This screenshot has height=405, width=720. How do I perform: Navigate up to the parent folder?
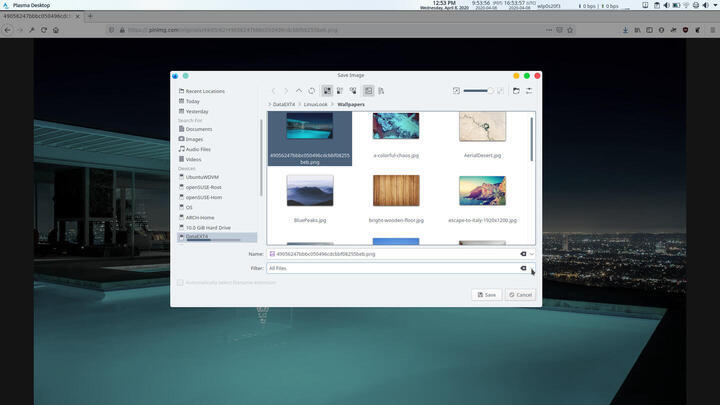[298, 91]
